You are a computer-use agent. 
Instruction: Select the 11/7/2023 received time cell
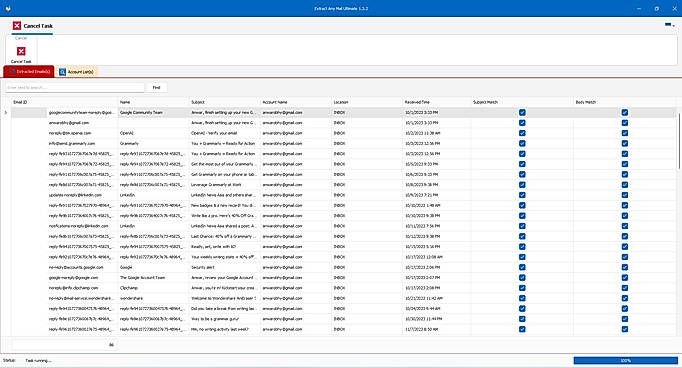pos(437,329)
